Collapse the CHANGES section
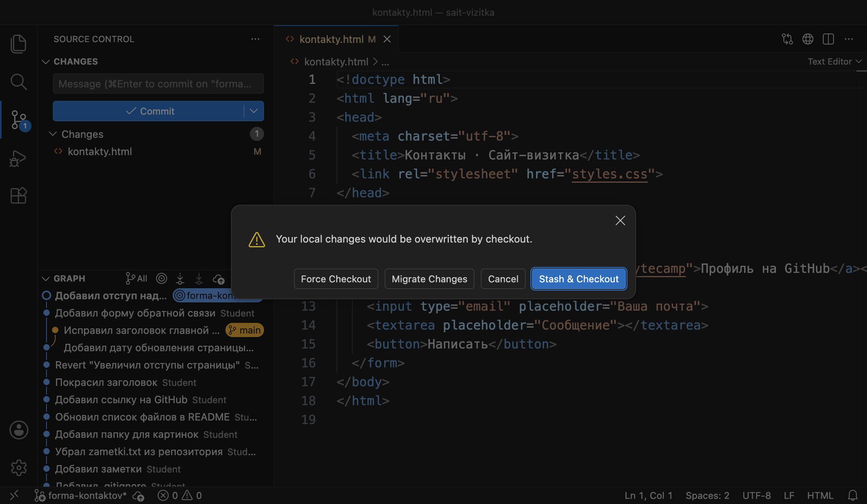 tap(46, 62)
